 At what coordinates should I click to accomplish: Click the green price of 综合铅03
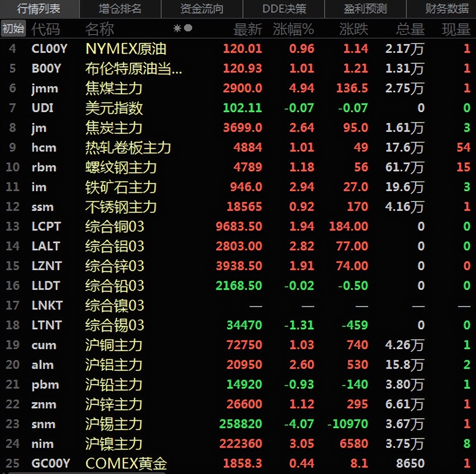238,285
